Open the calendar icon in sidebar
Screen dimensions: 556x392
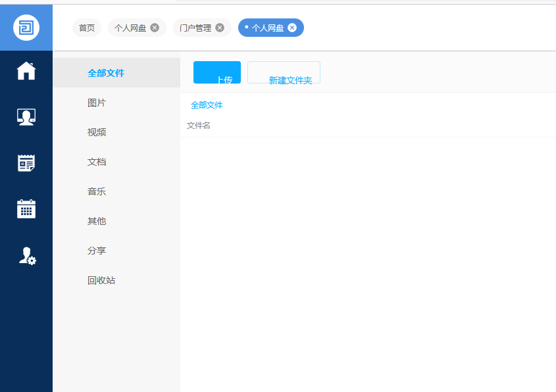point(26,209)
